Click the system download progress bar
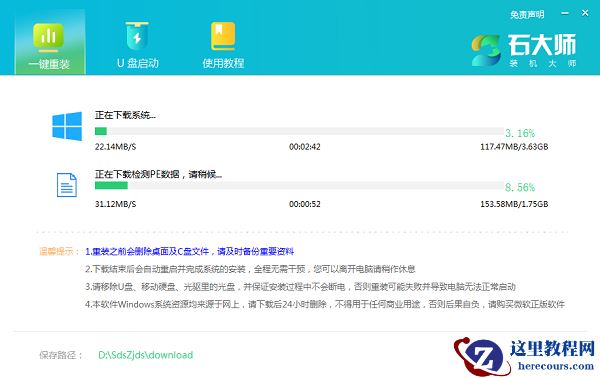 click(299, 131)
